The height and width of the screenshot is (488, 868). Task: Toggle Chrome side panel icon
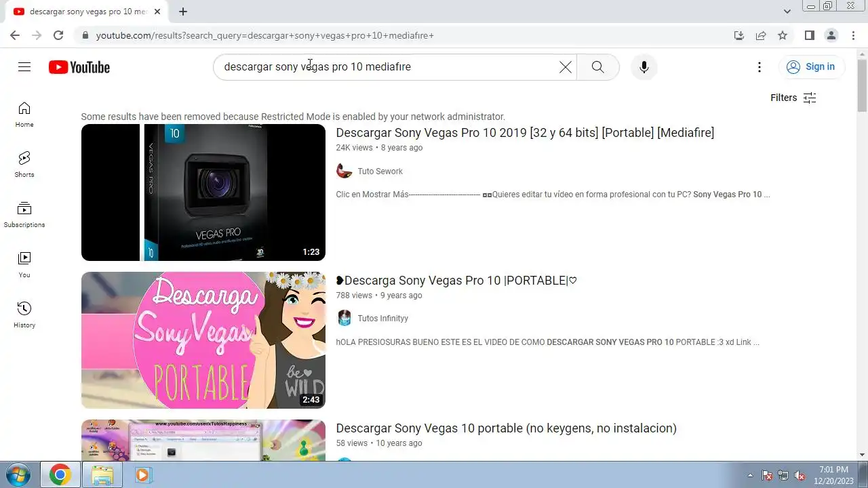tap(809, 35)
